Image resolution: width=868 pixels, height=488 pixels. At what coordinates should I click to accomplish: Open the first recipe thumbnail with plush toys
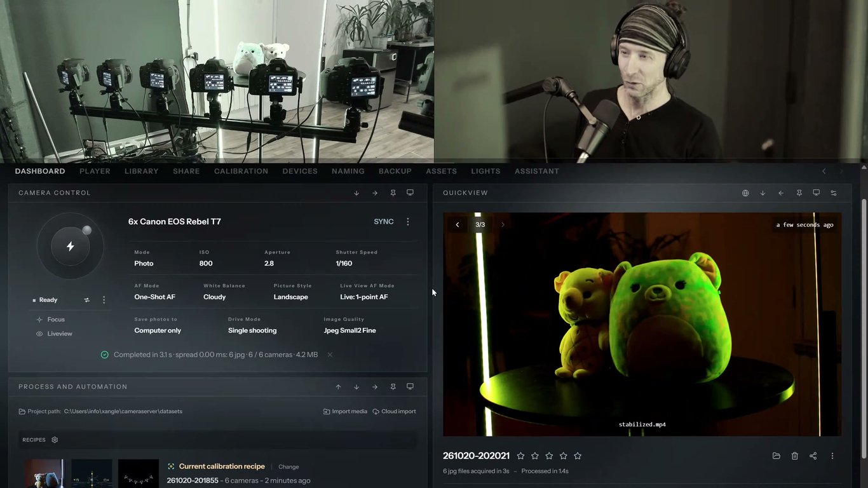44,473
